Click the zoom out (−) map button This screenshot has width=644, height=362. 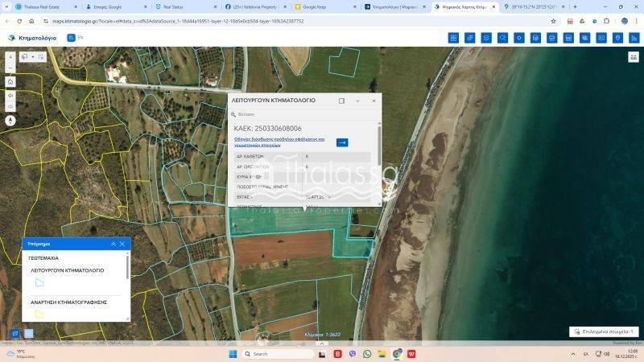(10, 68)
